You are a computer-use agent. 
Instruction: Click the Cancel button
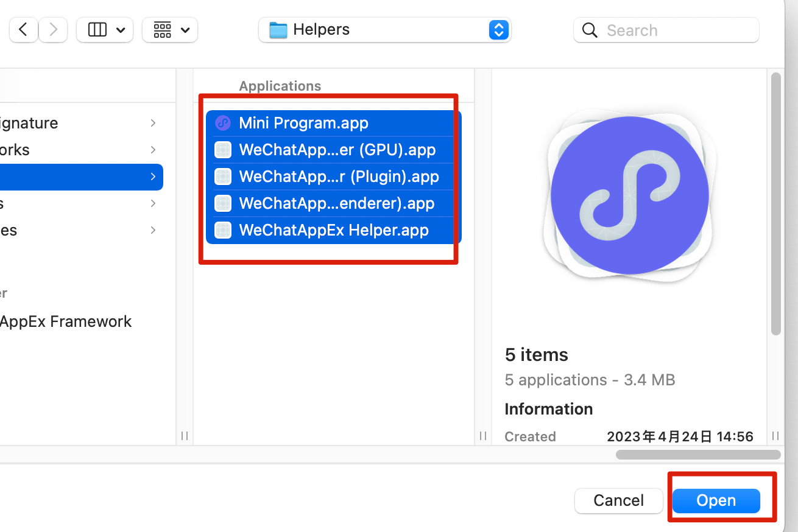618,500
